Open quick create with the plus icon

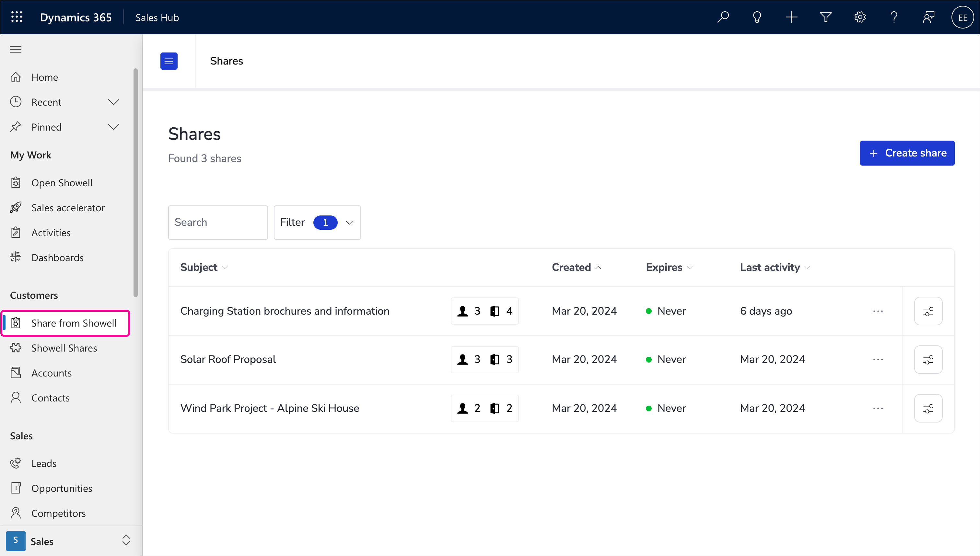(791, 17)
